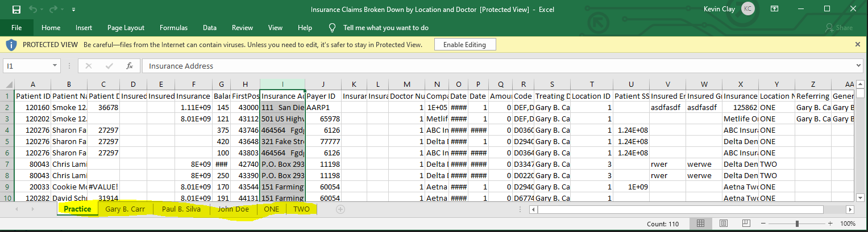The image size is (868, 232).
Task: Switch to Page Break Preview icon
Action: tap(745, 224)
